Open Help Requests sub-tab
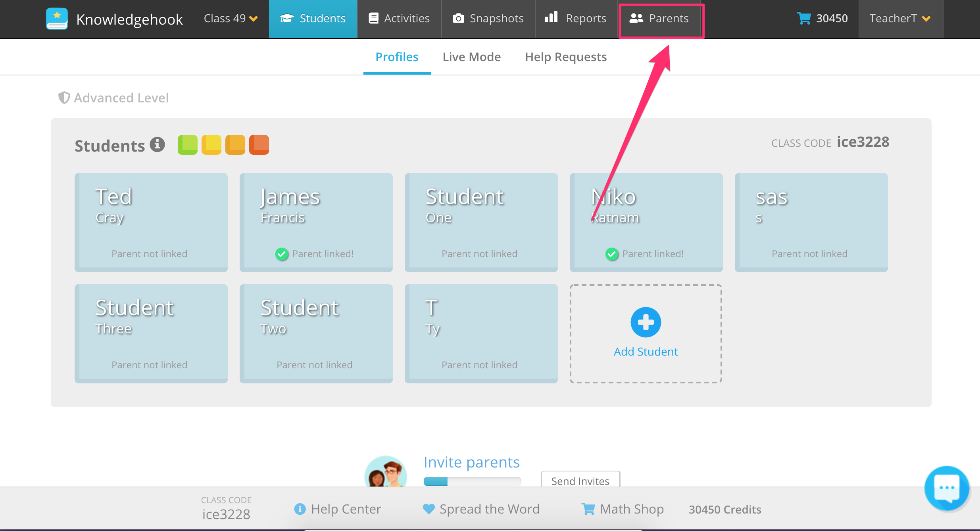This screenshot has width=980, height=531. pos(566,57)
